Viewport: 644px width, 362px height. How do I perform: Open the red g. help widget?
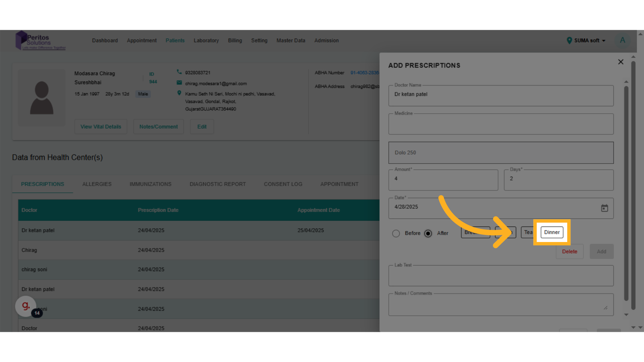pos(25,306)
